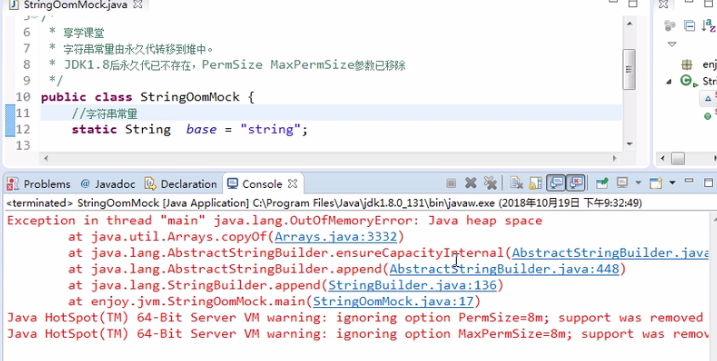The width and height of the screenshot is (717, 361).
Task: Click the editor vertical scrollbar thumb
Action: [629, 69]
